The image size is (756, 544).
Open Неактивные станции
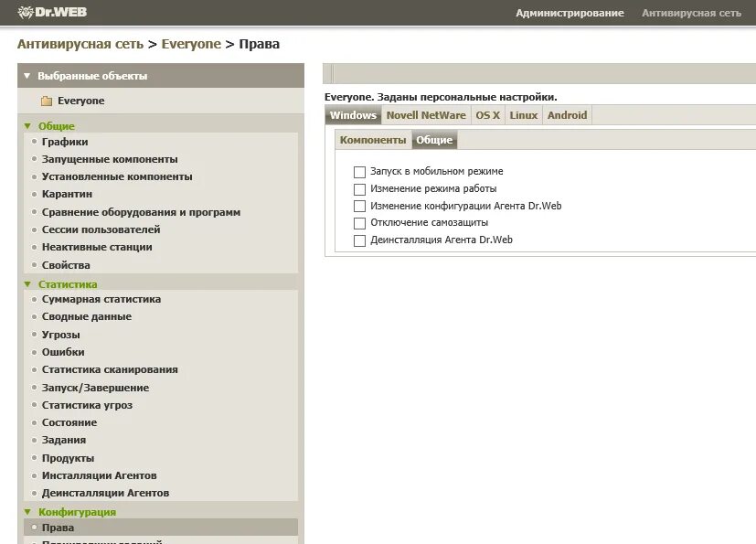(97, 247)
